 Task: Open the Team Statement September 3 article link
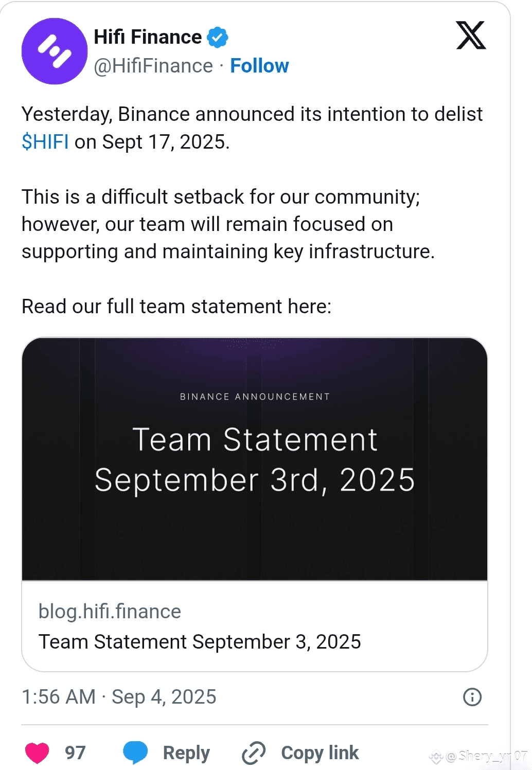point(200,641)
